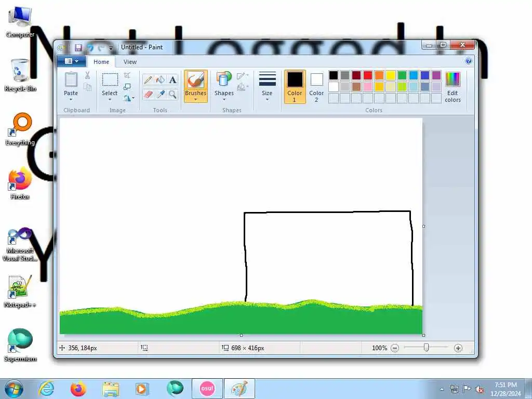Image resolution: width=532 pixels, height=399 pixels.
Task: Select the Pencil tool
Action: (x=148, y=79)
